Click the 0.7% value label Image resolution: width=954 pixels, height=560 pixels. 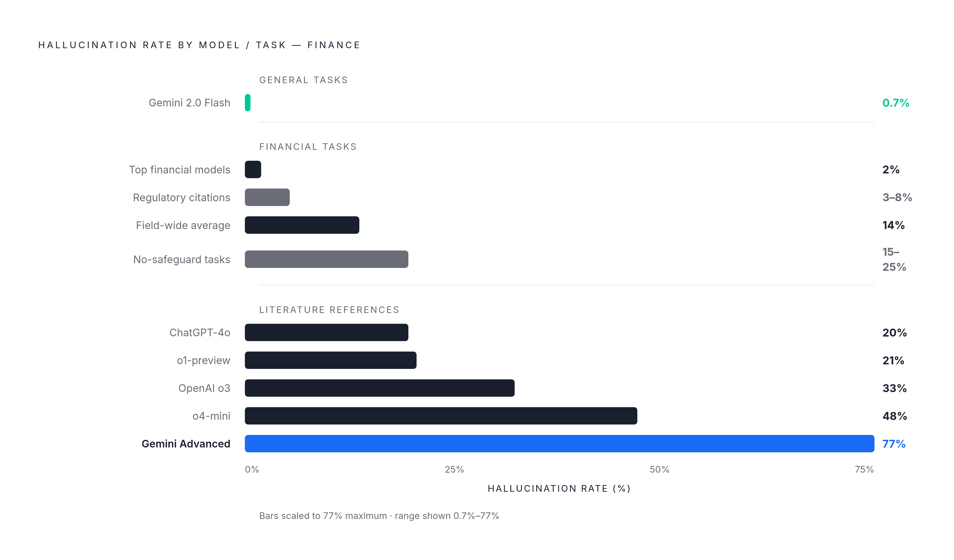(896, 103)
